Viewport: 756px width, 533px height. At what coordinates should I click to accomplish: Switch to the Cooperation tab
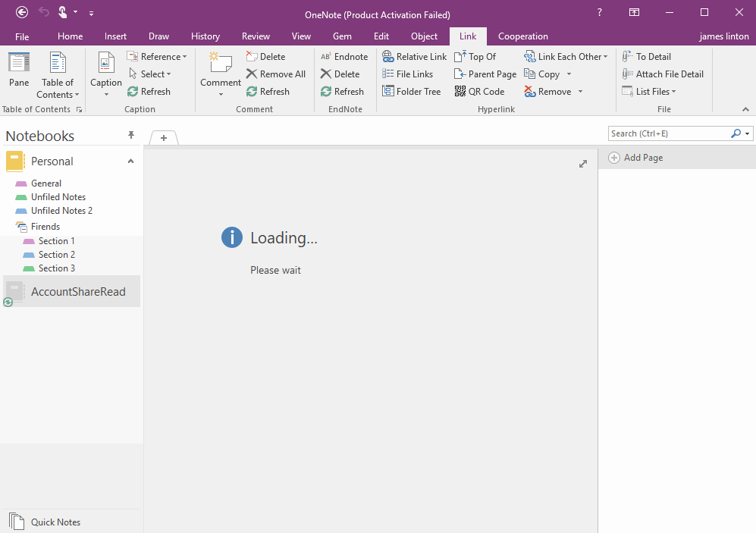(x=522, y=36)
